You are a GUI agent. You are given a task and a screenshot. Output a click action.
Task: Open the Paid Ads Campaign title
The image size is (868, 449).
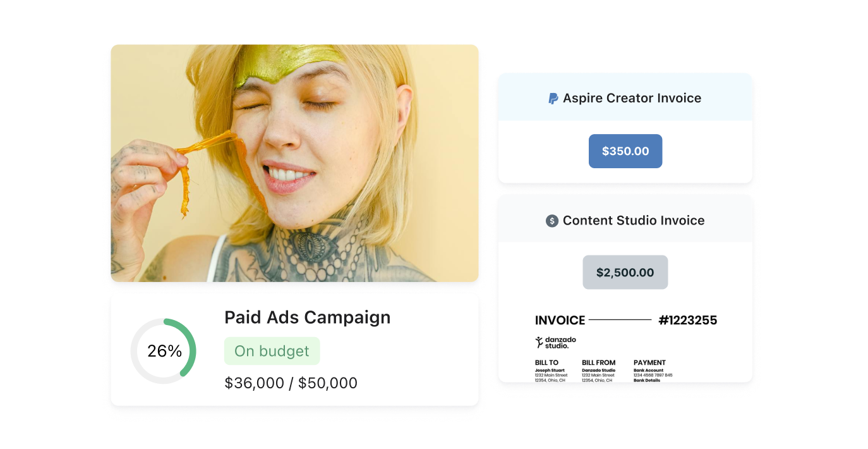click(308, 317)
